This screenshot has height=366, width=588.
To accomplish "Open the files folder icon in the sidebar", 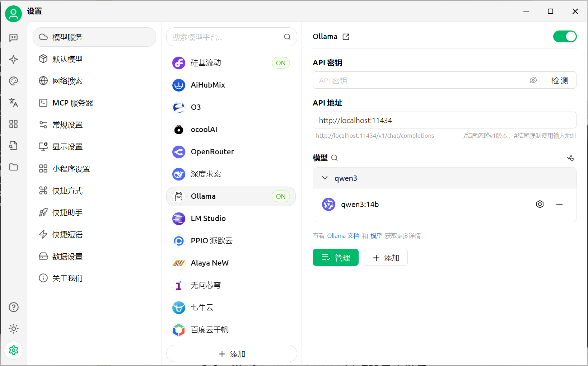I will coord(13,167).
